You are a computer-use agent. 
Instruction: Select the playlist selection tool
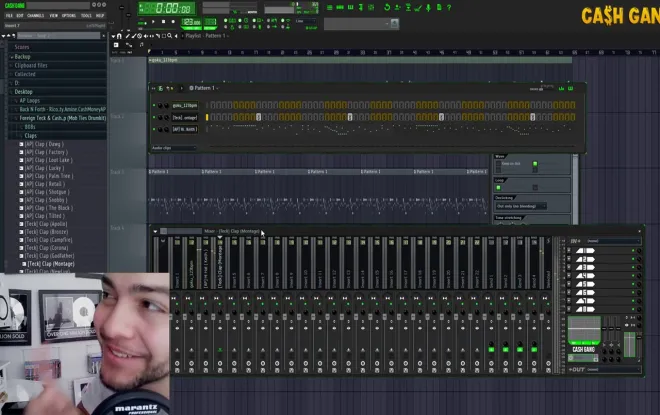pyautogui.click(x=164, y=36)
